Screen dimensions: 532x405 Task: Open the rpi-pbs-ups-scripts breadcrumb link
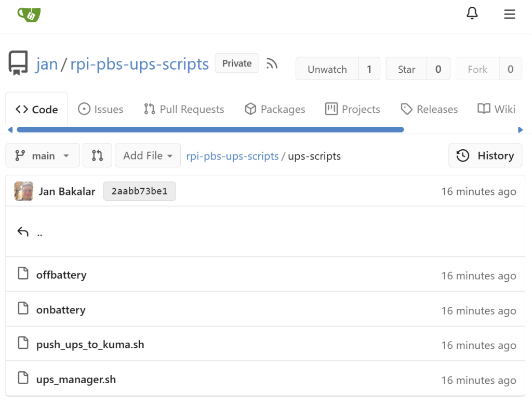pos(232,155)
